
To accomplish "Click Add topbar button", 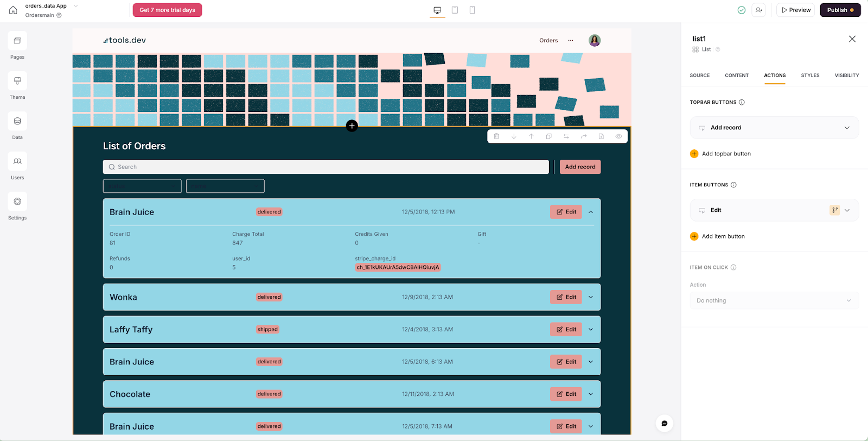I will 720,154.
